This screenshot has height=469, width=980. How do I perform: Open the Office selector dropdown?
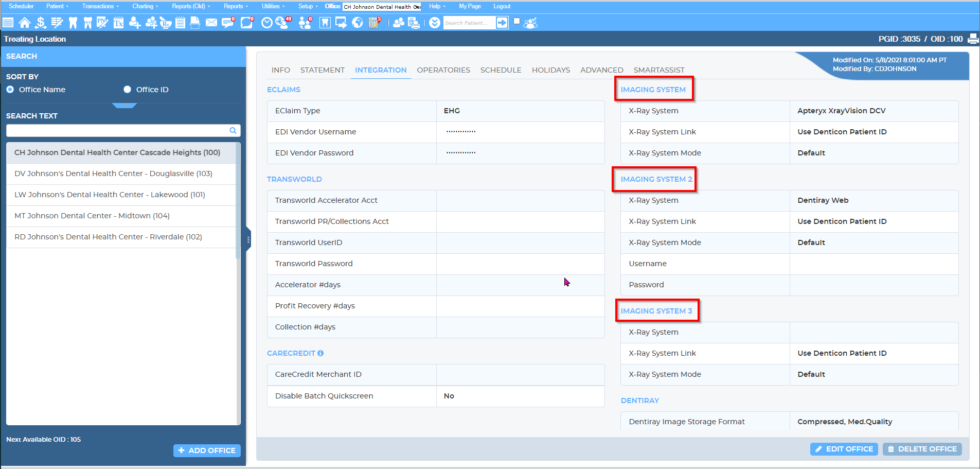tap(382, 7)
